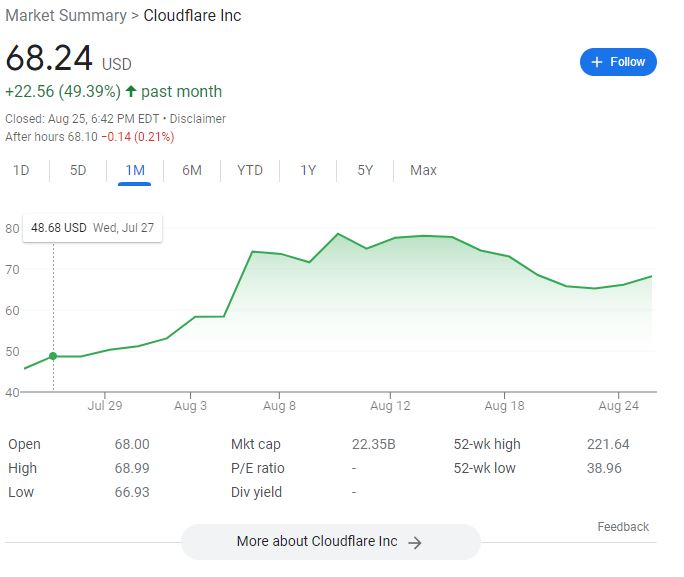Image resolution: width=684 pixels, height=577 pixels.
Task: Click the Div yield label
Action: [256, 492]
